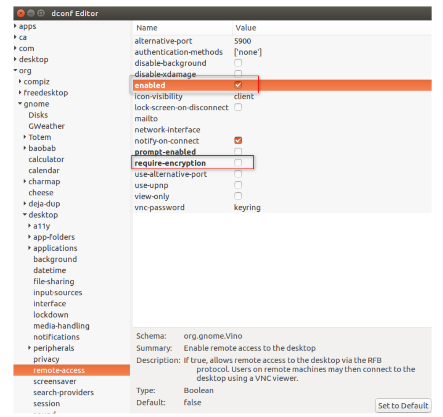Toggle the require-encryption checkbox
The image size is (443, 417).
[238, 163]
